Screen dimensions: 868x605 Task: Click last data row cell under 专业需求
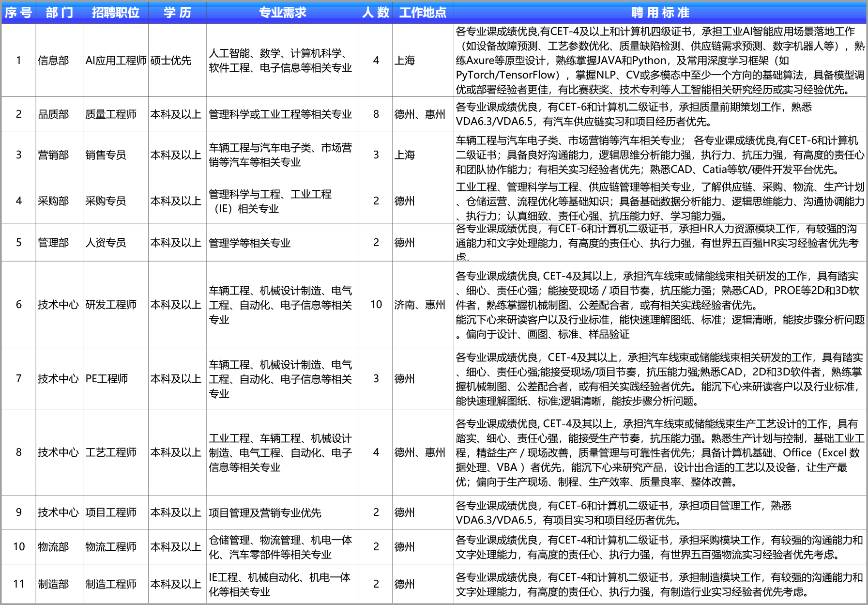coord(283,584)
